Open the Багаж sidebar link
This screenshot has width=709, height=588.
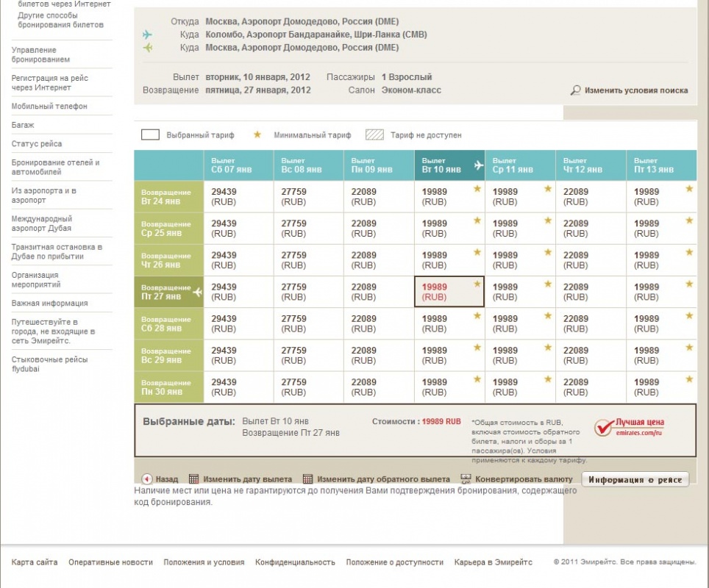(23, 125)
